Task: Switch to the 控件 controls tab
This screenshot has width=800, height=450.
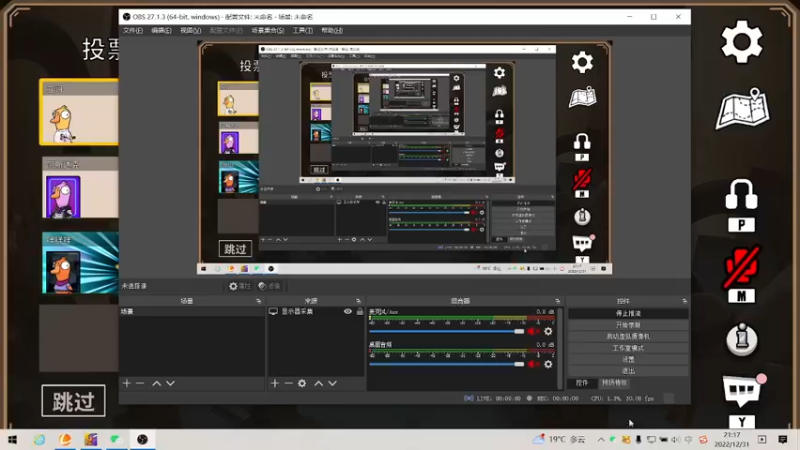Action: click(582, 383)
